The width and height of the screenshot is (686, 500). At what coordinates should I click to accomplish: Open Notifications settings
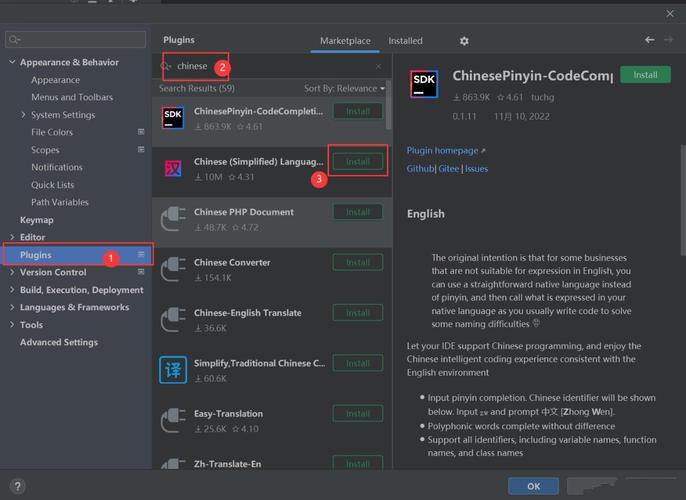(57, 167)
